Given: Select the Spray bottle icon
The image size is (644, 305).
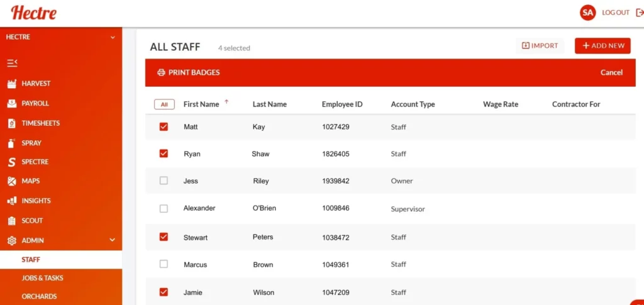Looking at the screenshot, I should point(11,143).
